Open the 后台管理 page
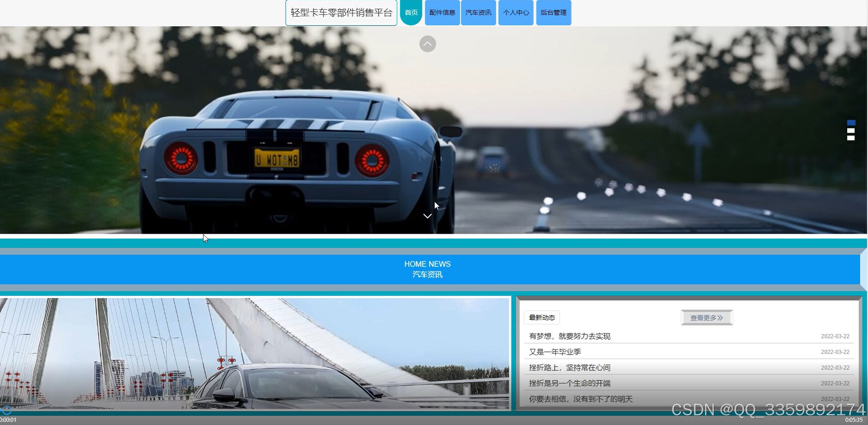868x425 pixels. [553, 12]
